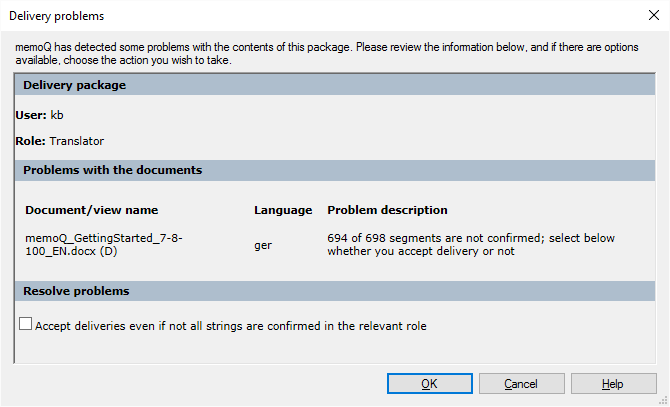Select the Document/view name column header
670x407 pixels.
pos(92,210)
